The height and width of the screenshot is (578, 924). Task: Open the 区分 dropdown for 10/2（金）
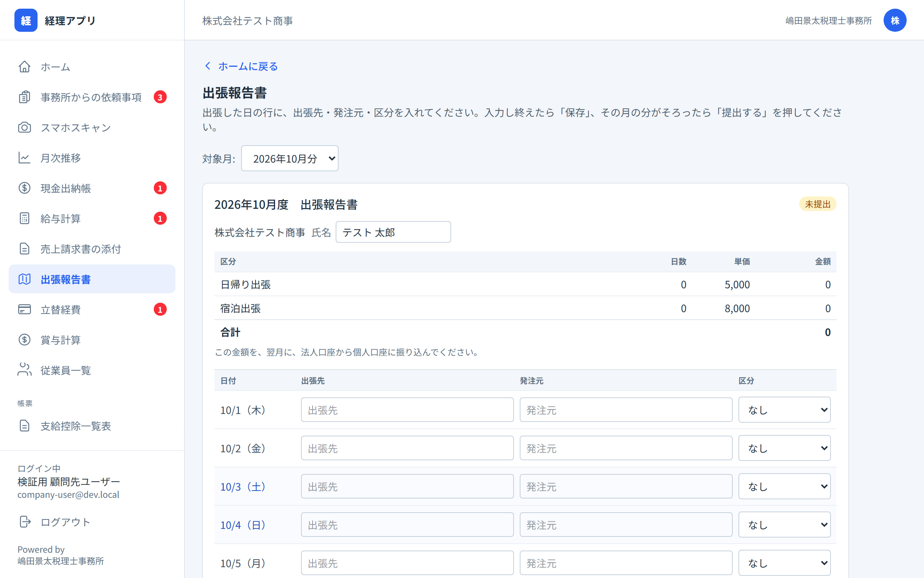click(784, 448)
